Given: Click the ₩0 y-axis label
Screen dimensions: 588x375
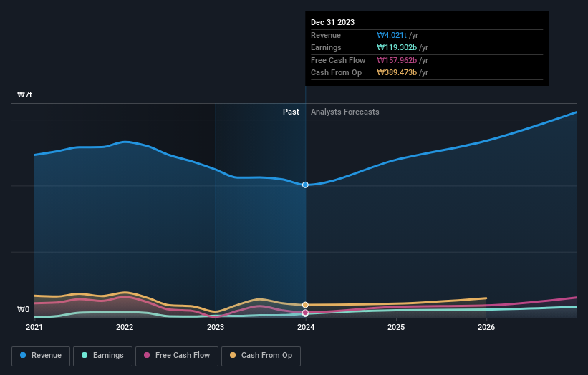Looking at the screenshot, I should pyautogui.click(x=23, y=309).
